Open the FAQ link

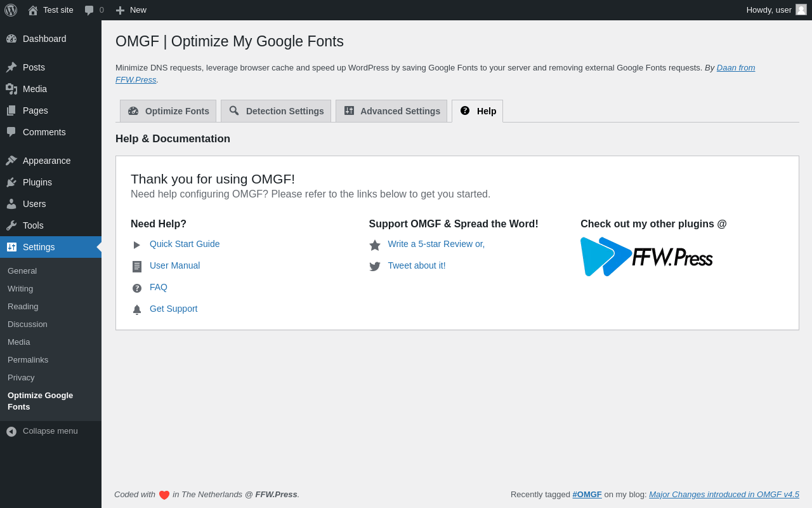coord(159,287)
